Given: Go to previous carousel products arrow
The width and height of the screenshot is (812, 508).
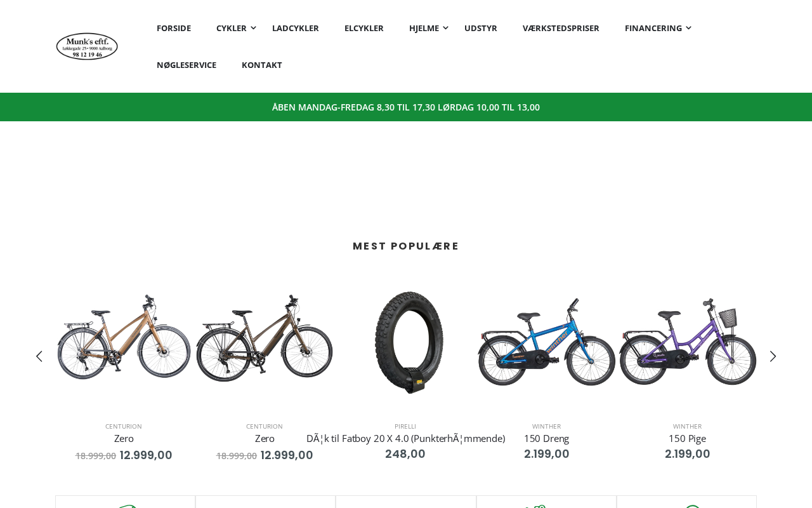Looking at the screenshot, I should tap(39, 356).
